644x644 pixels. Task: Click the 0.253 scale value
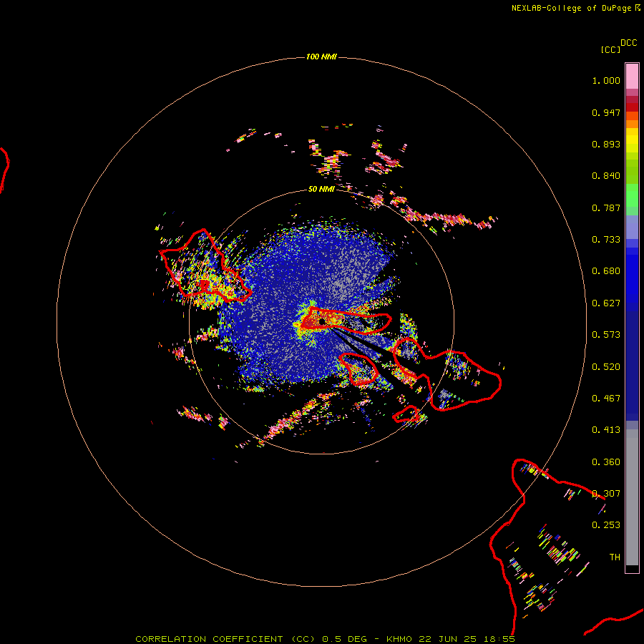[606, 525]
